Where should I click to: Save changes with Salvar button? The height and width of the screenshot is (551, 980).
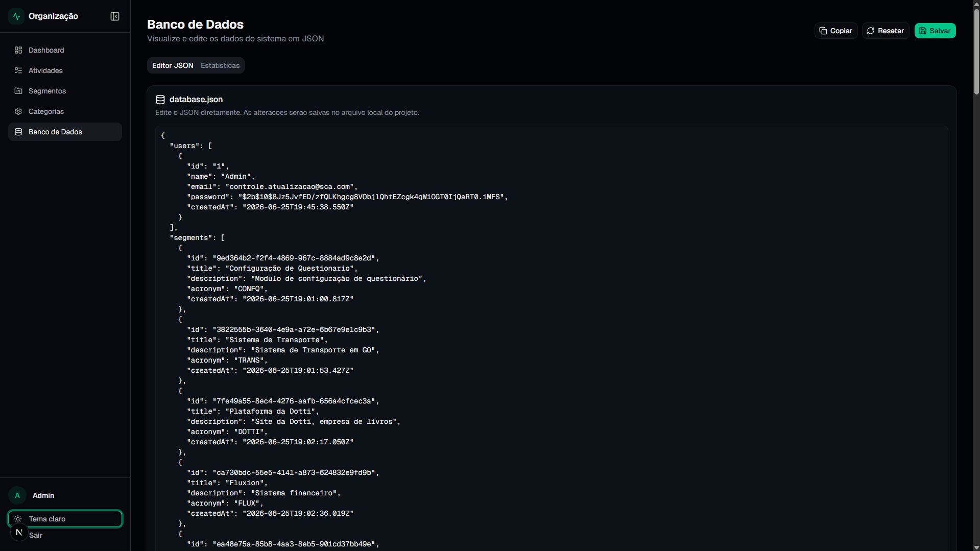click(x=935, y=31)
